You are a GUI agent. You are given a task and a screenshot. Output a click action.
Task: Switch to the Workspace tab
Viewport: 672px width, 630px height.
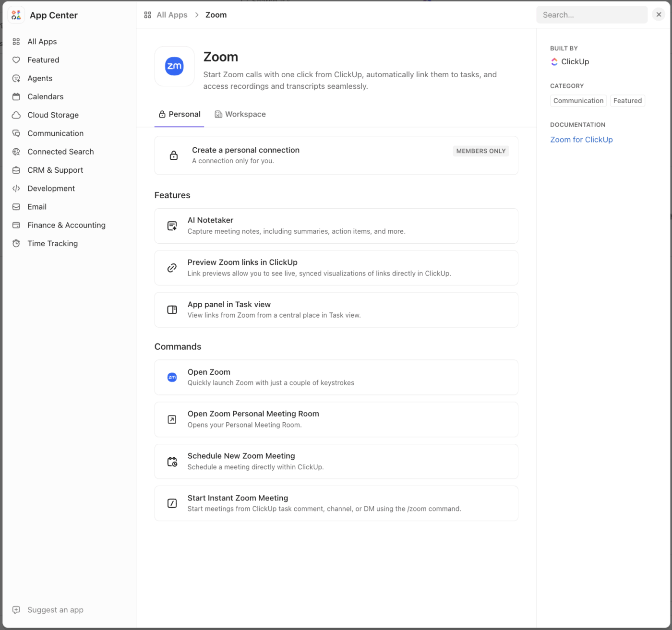(240, 114)
